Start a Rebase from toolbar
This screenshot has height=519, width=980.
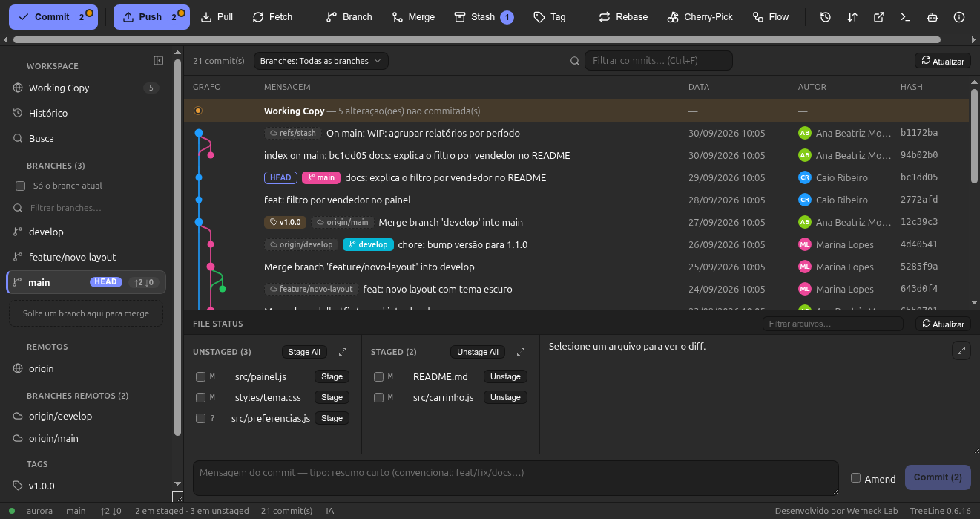click(x=623, y=17)
